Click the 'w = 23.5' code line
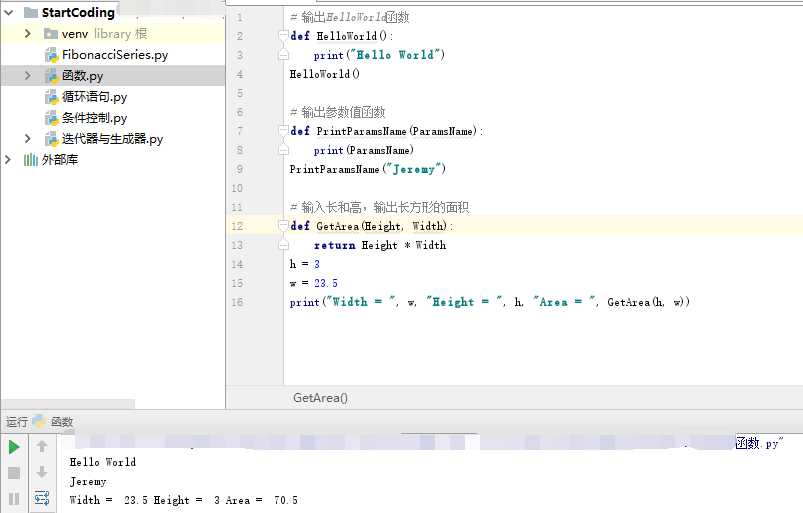Screen dimensions: 803x513 313,283
